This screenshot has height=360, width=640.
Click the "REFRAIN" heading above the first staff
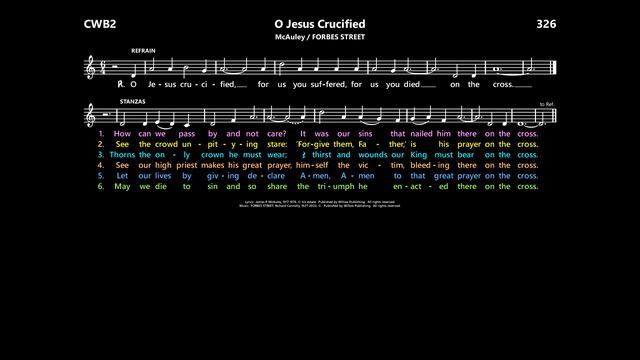(143, 51)
